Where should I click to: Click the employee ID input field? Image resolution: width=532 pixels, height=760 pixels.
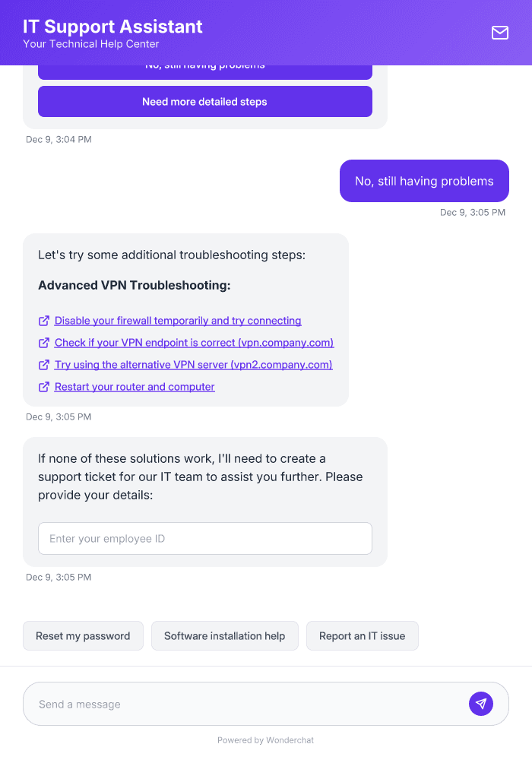click(x=204, y=538)
